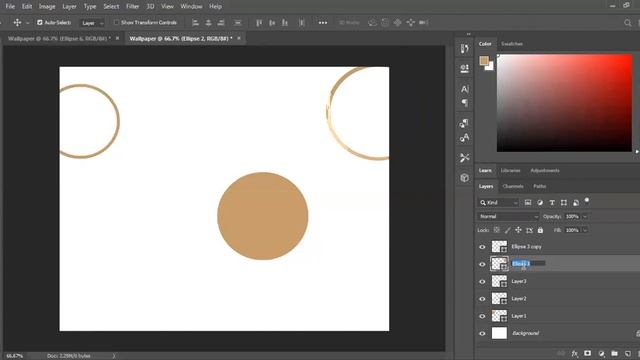Screen dimensions: 640x360
Task: Click the Lock all padlock icon
Action: click(x=540, y=230)
